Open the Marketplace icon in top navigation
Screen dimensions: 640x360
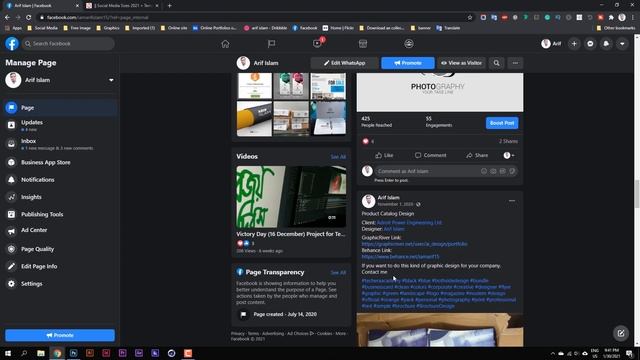pos(363,44)
